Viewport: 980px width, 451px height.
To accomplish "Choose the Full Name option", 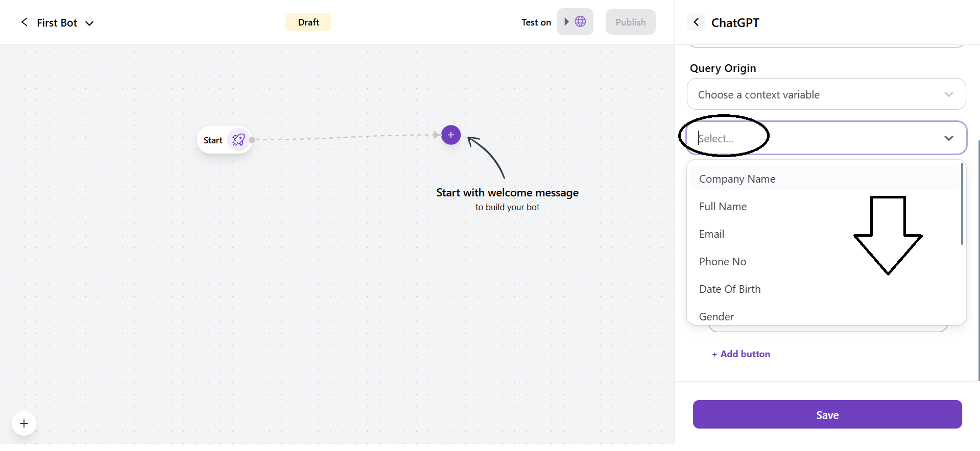I will (x=723, y=207).
